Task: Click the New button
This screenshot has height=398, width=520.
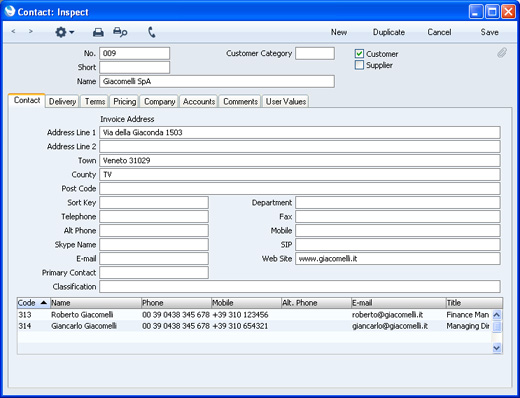Action: pyautogui.click(x=339, y=32)
